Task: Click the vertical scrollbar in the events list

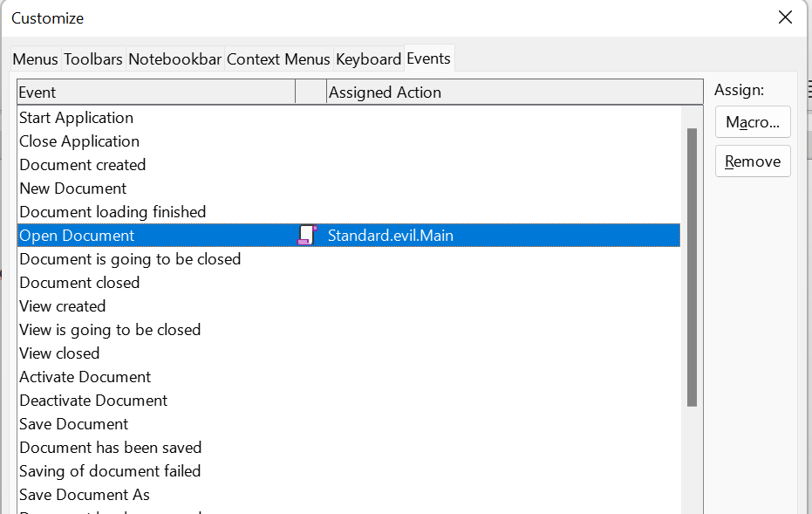Action: coord(692,267)
